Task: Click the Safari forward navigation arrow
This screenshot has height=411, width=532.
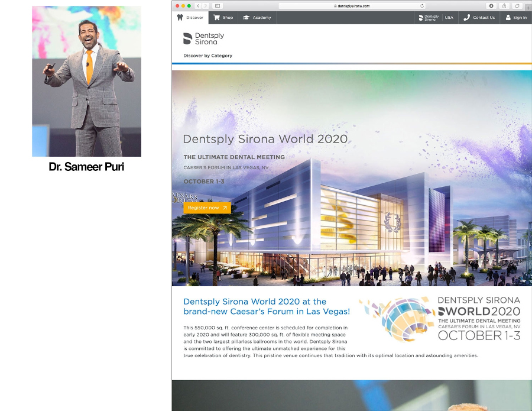Action: tap(206, 6)
